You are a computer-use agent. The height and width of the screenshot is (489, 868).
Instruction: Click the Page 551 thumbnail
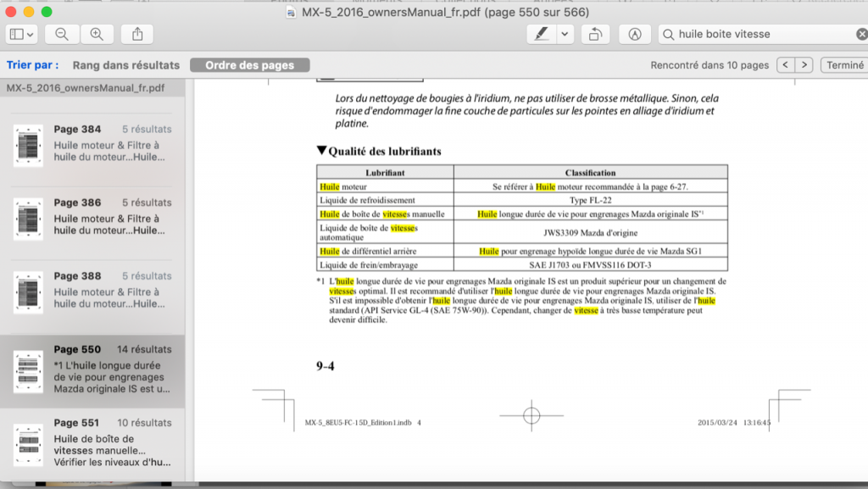pyautogui.click(x=28, y=444)
